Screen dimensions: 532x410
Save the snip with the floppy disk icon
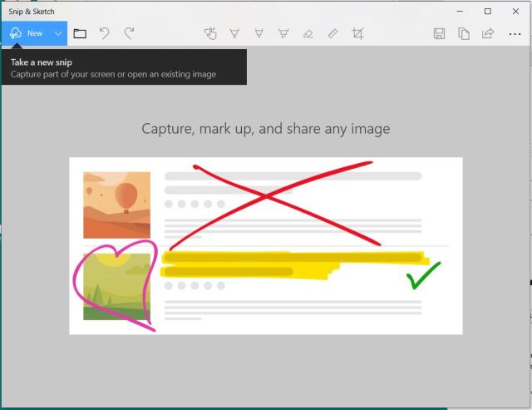click(x=440, y=33)
